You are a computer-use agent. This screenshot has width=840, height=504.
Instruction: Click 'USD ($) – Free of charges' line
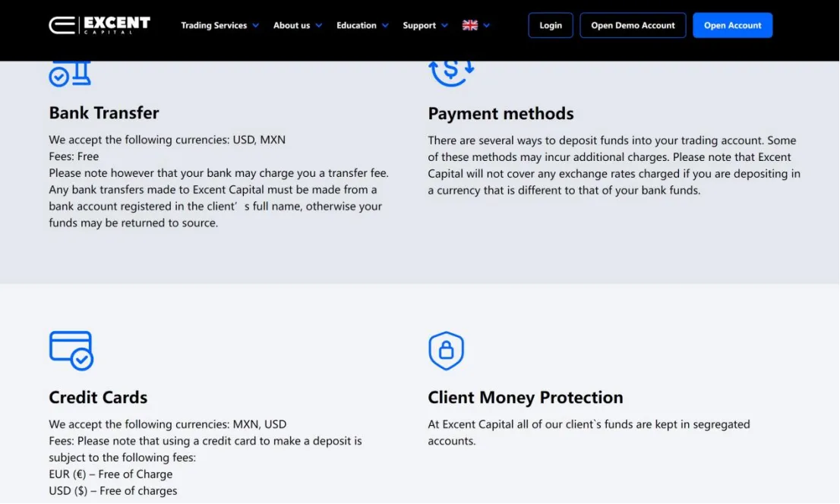[x=113, y=491]
